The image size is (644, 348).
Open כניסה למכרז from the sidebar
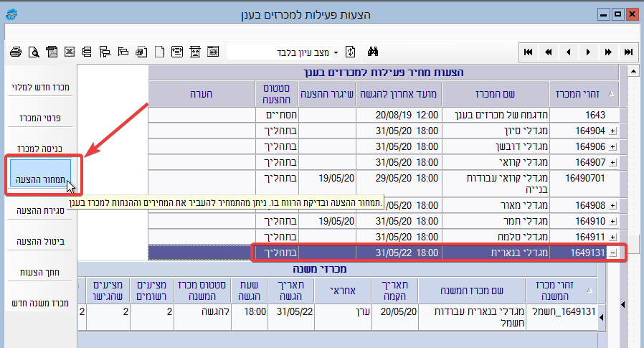tap(40, 149)
